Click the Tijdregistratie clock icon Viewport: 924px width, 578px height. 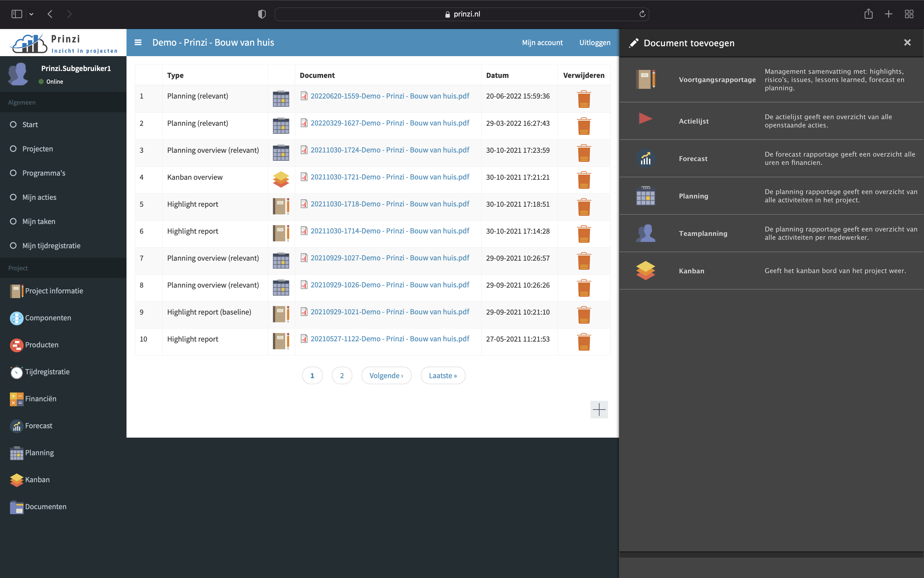[x=16, y=372]
